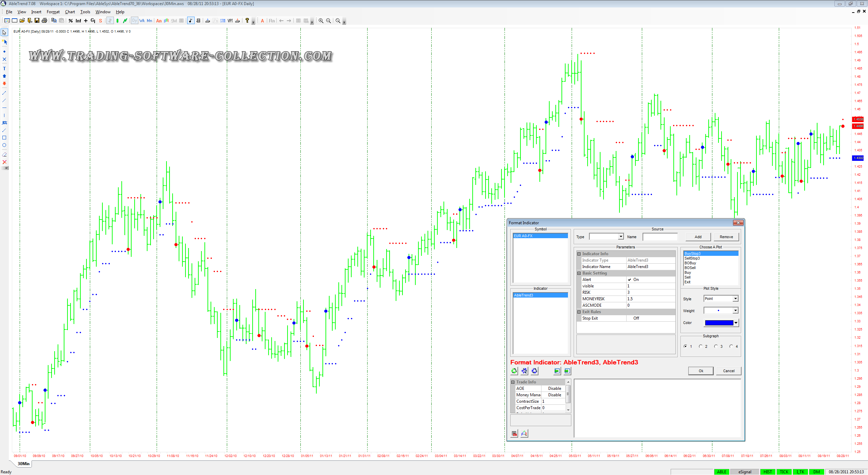Click the blue Color swatch
This screenshot has width=868, height=475.
719,323
